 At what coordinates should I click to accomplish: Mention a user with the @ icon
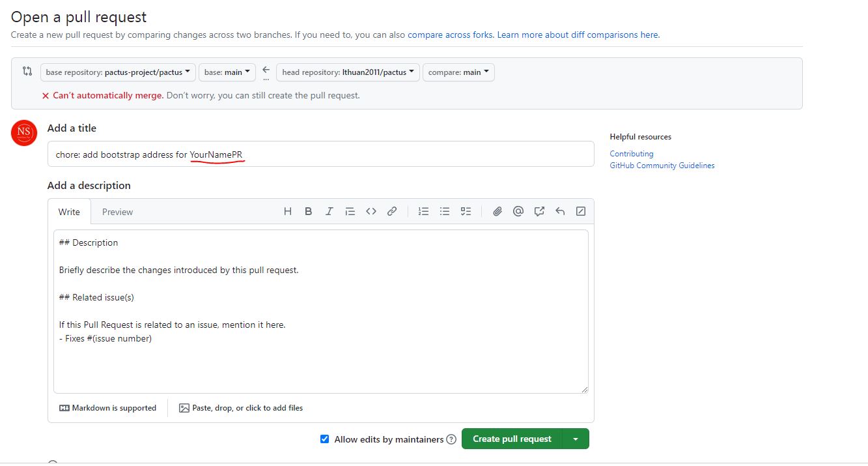[x=518, y=211]
